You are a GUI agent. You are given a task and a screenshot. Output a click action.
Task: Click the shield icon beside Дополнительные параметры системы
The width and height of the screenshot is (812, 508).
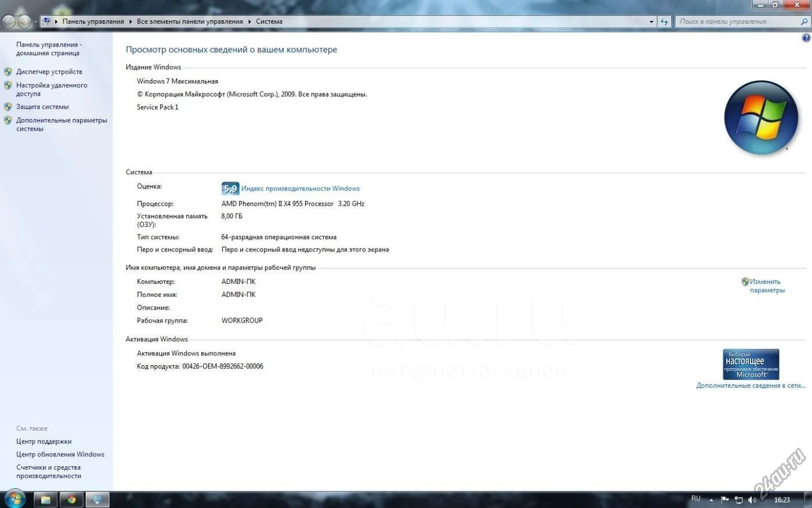click(x=8, y=120)
